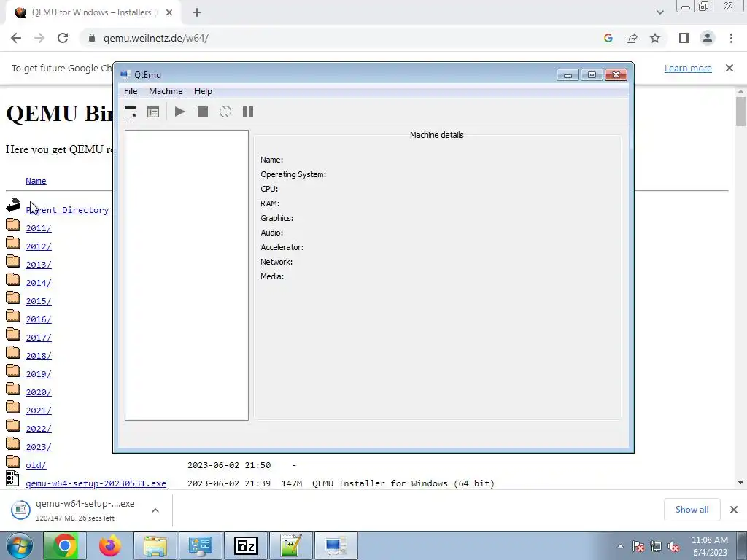Viewport: 747px width, 560px height.
Task: Click the Chrome icon in the taskbar
Action: tap(65, 545)
